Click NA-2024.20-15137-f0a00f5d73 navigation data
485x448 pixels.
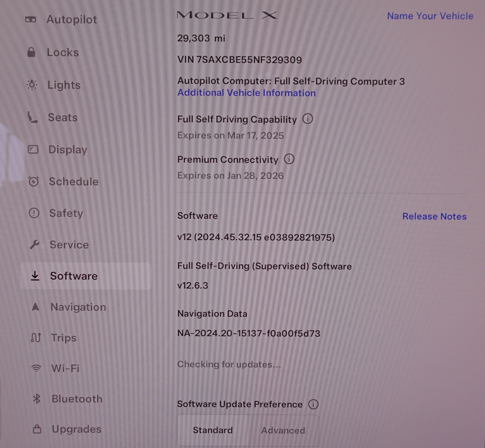pyautogui.click(x=249, y=333)
